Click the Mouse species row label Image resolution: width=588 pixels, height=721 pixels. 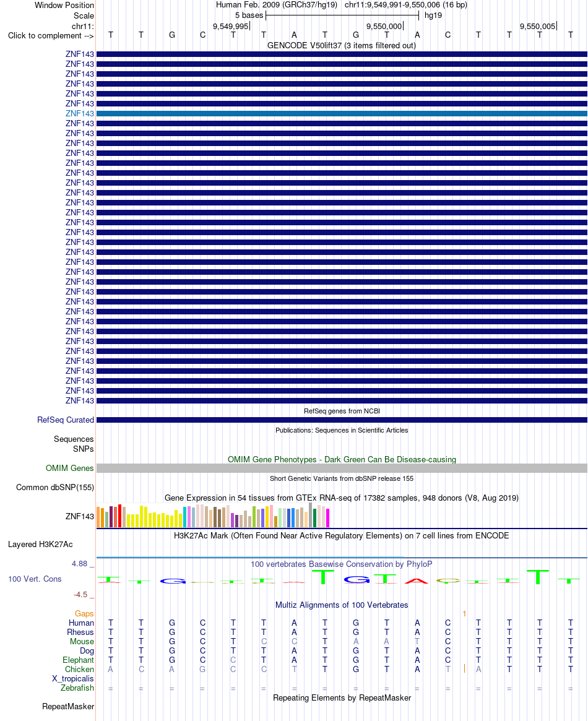point(82,641)
